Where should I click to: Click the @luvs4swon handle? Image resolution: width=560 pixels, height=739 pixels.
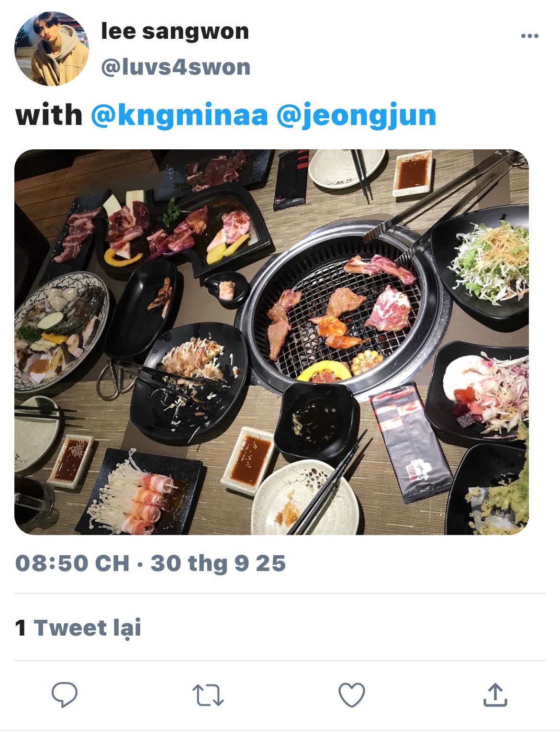click(x=176, y=67)
